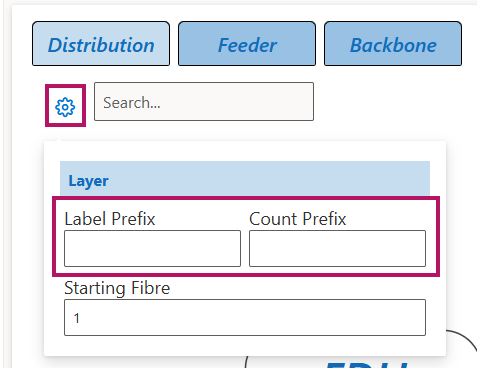Click the Count Prefix label text
This screenshot has height=368, width=477.
298,219
